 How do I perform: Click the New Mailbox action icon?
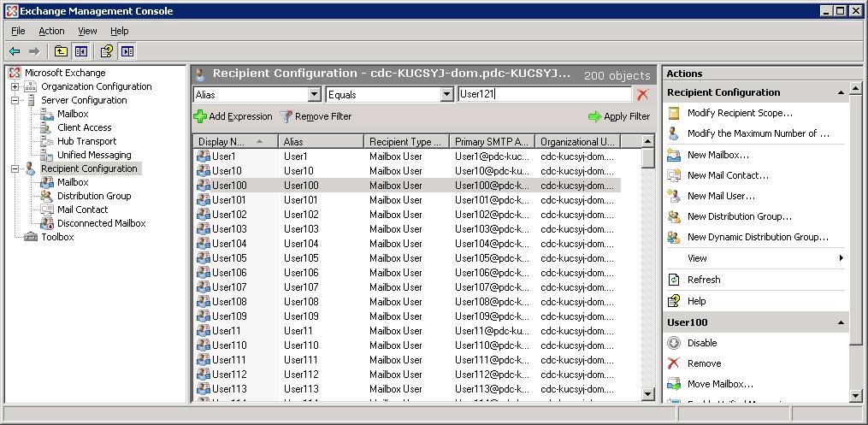click(x=674, y=155)
